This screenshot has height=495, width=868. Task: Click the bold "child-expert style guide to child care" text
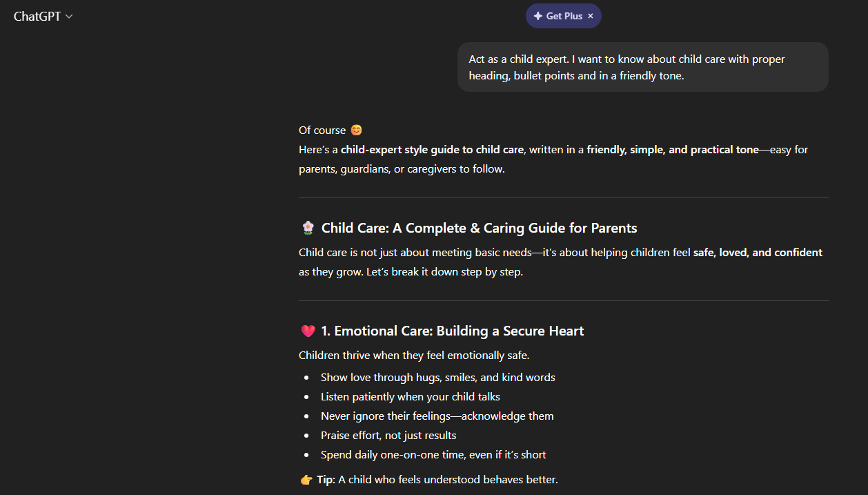click(x=431, y=149)
